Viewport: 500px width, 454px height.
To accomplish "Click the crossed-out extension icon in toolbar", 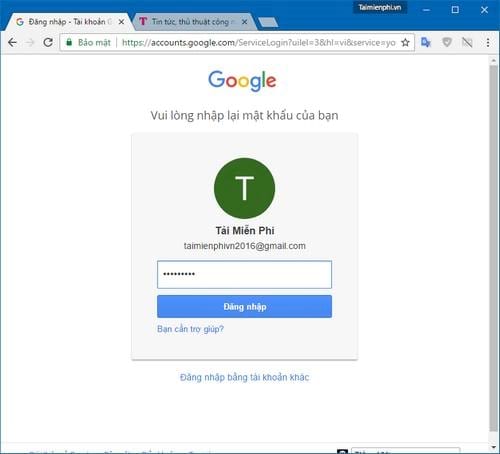I will coord(467,42).
